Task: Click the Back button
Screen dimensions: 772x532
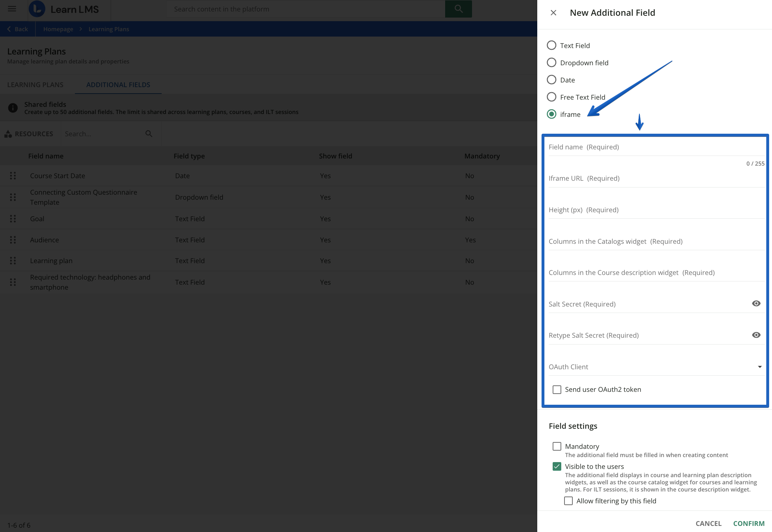Action: click(x=18, y=29)
